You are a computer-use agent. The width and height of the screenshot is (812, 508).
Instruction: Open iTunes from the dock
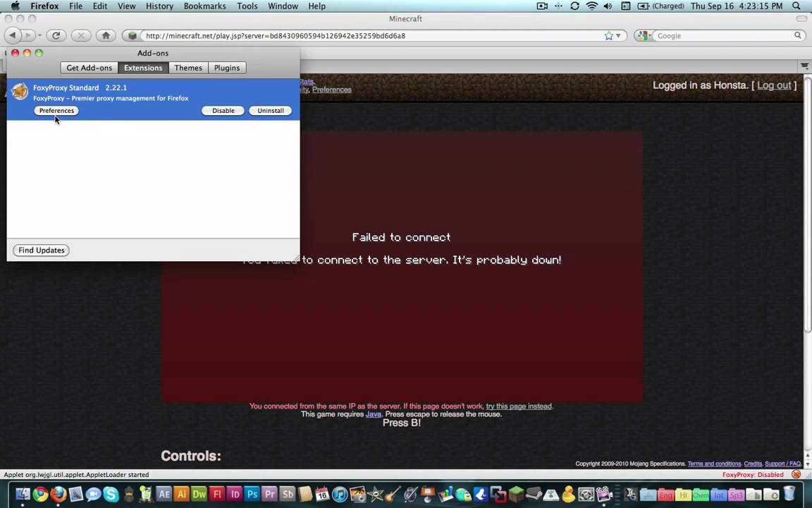340,494
